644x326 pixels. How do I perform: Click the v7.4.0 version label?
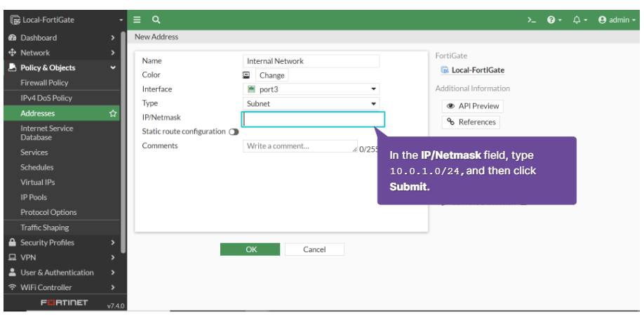coord(116,306)
